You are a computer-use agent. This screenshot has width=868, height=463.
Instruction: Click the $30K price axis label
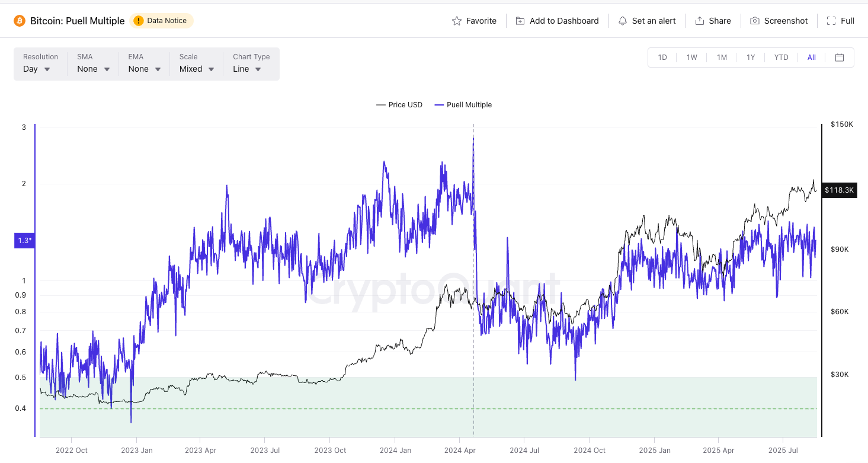pos(840,375)
